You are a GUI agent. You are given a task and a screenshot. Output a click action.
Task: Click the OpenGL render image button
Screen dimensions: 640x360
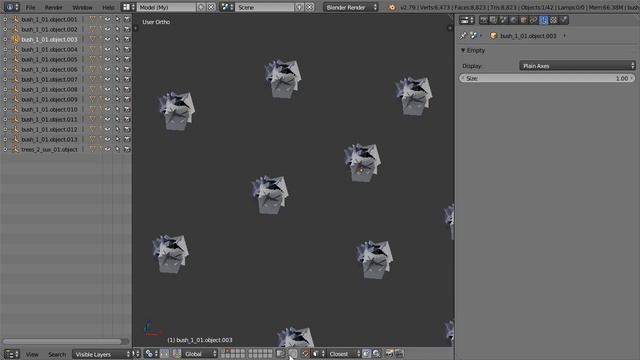coord(389,354)
